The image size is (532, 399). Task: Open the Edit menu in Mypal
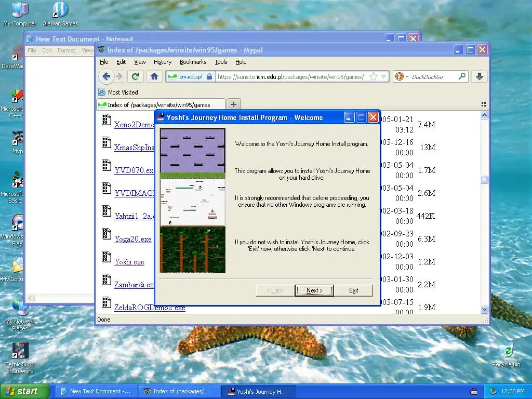coord(121,62)
